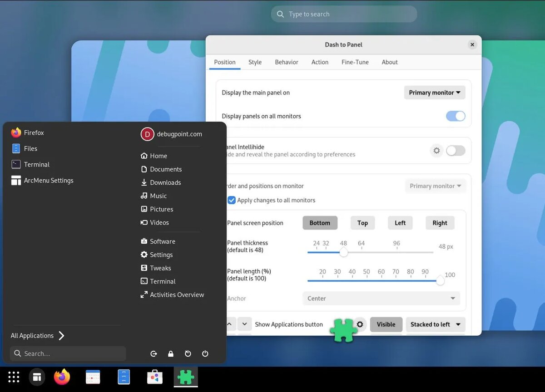Open the Stacked to left dropdown
The image size is (545, 392).
coord(436,324)
